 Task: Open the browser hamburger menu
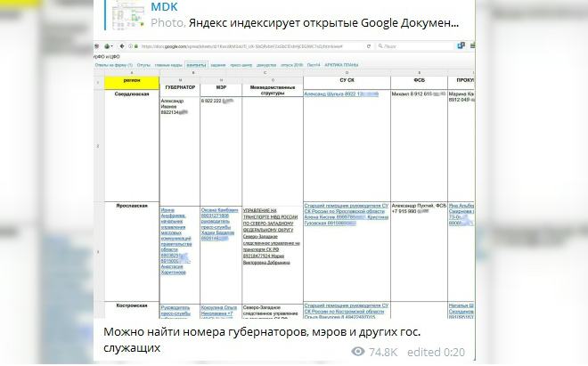pos(472,45)
